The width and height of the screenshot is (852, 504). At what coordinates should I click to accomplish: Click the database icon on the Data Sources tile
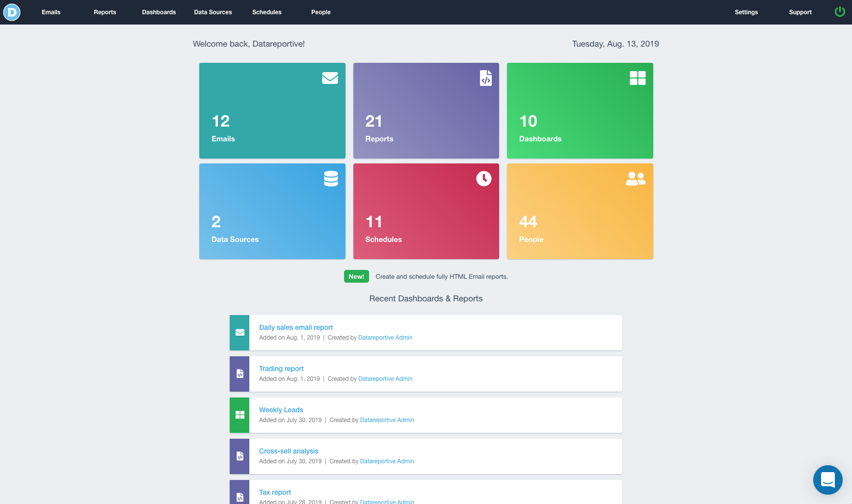(331, 179)
